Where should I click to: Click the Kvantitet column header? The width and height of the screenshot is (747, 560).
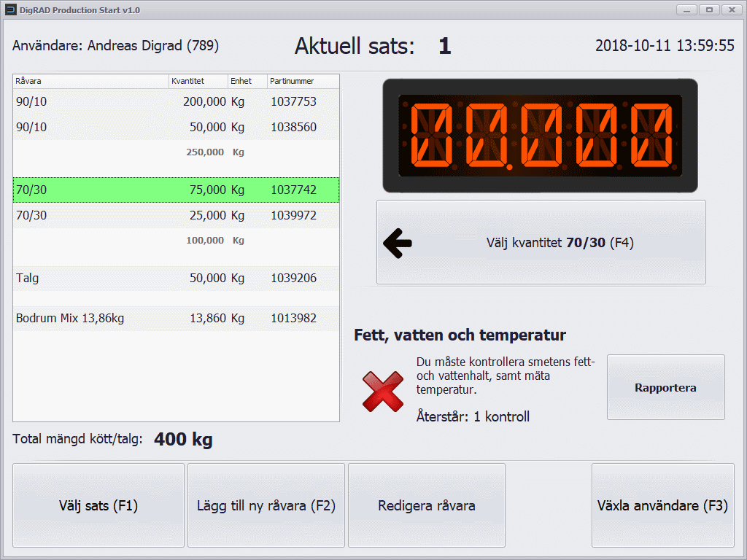[198, 81]
